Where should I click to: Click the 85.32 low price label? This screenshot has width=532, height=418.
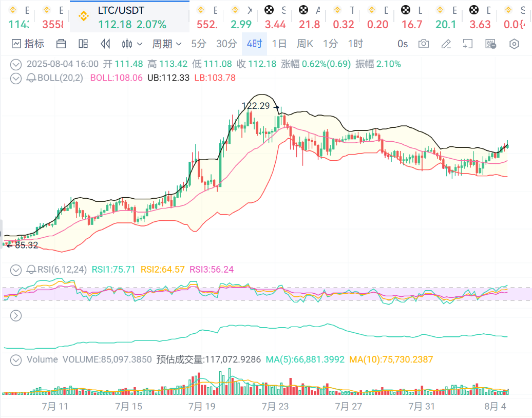click(27, 245)
